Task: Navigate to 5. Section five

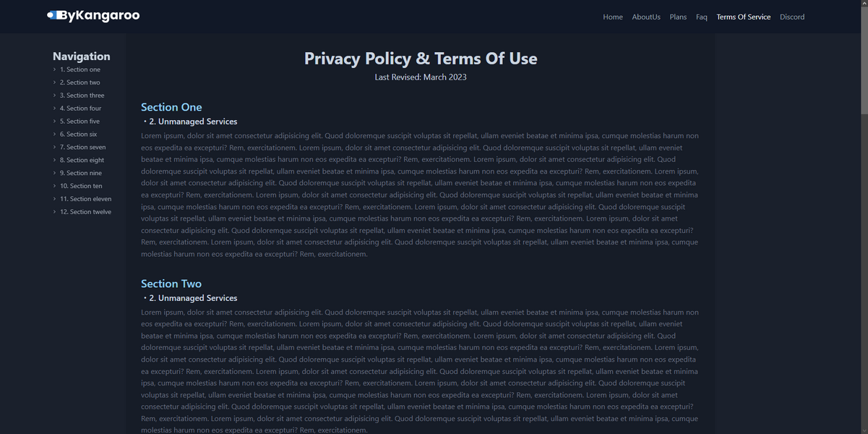Action: click(80, 122)
